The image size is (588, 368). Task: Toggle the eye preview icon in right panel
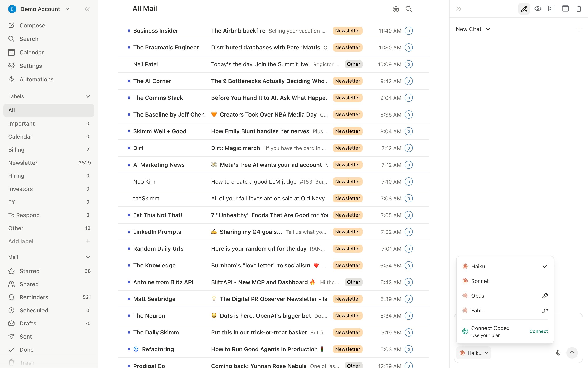(x=538, y=9)
